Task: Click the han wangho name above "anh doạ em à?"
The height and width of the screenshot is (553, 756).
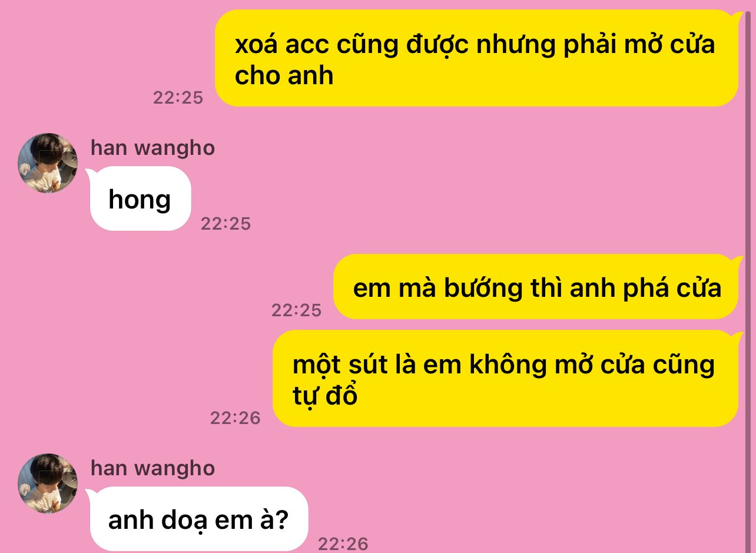Action: point(152,468)
